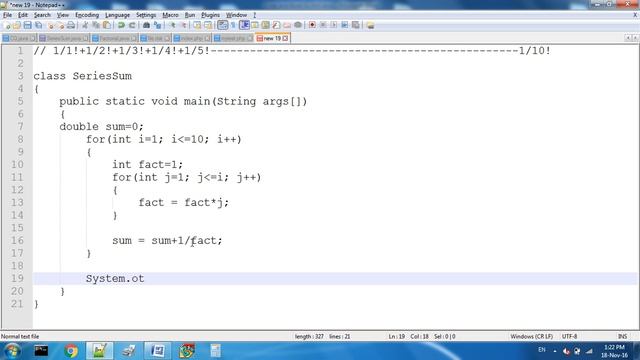Screen dimensions: 640x360
Task: Click the Close document toolbar icon
Action: click(x=51, y=25)
